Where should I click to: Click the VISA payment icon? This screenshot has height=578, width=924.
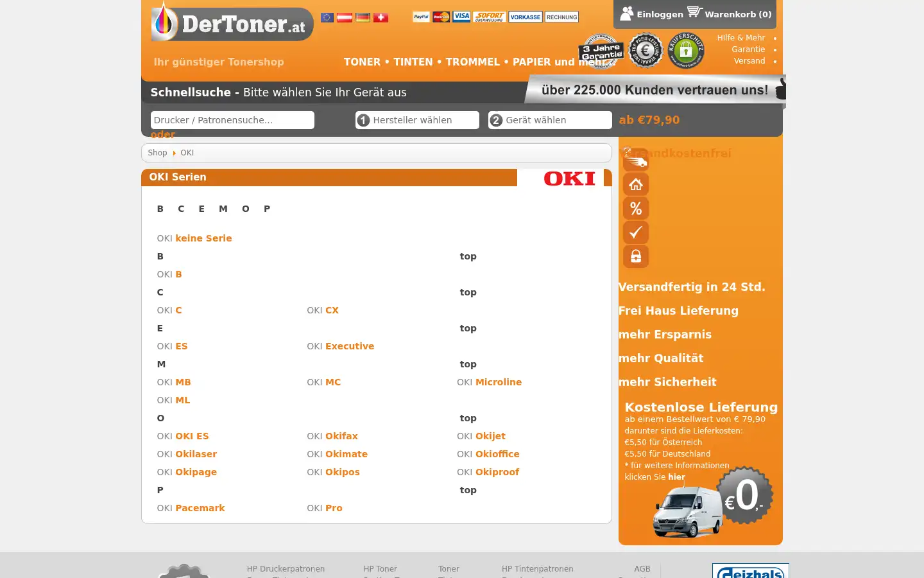(x=461, y=17)
